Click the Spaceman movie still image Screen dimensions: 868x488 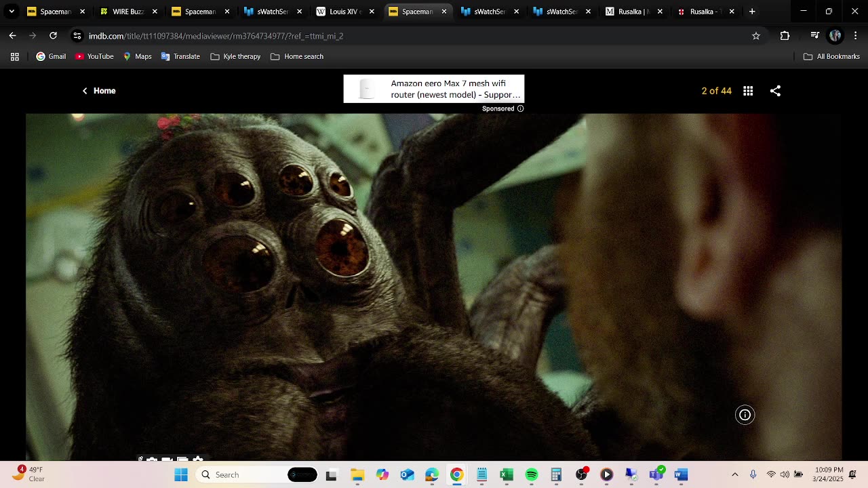[434, 287]
